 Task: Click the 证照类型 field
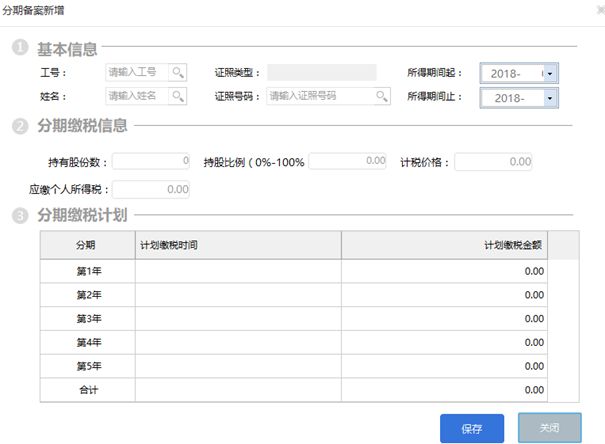click(321, 73)
